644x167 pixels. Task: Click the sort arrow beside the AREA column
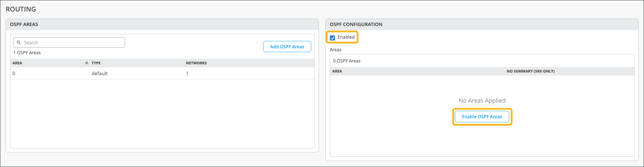pos(86,63)
